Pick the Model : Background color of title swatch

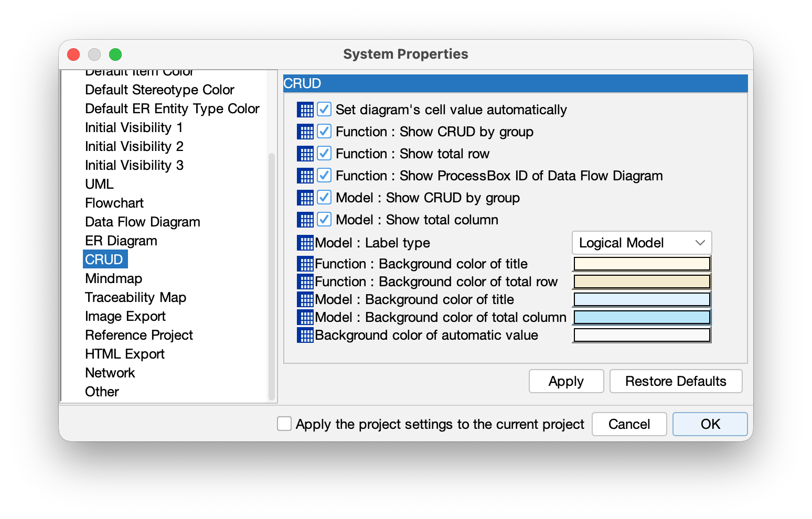tap(641, 299)
